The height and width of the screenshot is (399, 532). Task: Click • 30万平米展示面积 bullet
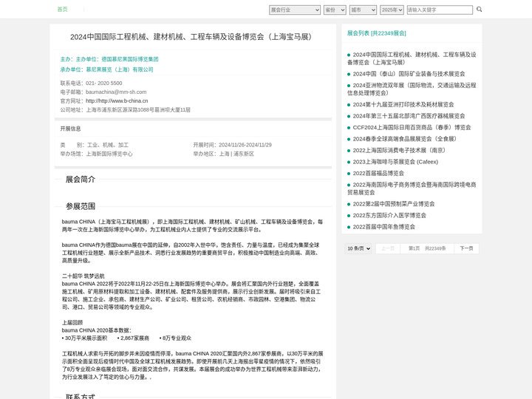84,338
